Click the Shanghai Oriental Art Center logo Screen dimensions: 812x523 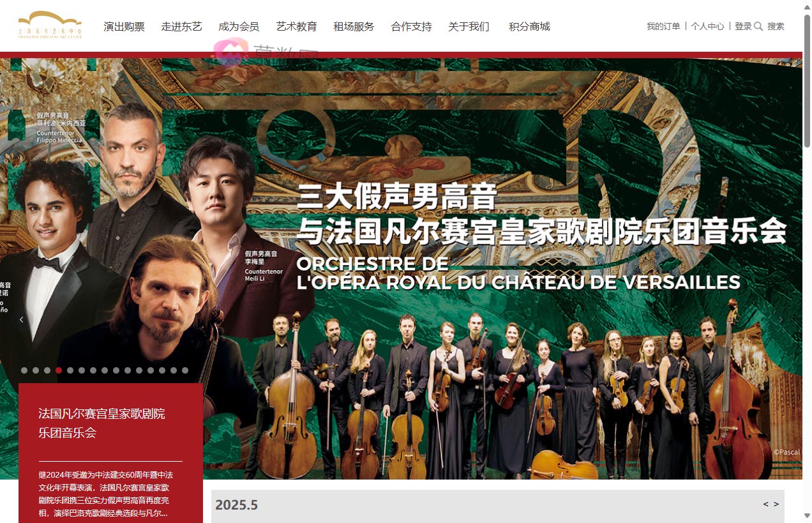click(50, 26)
